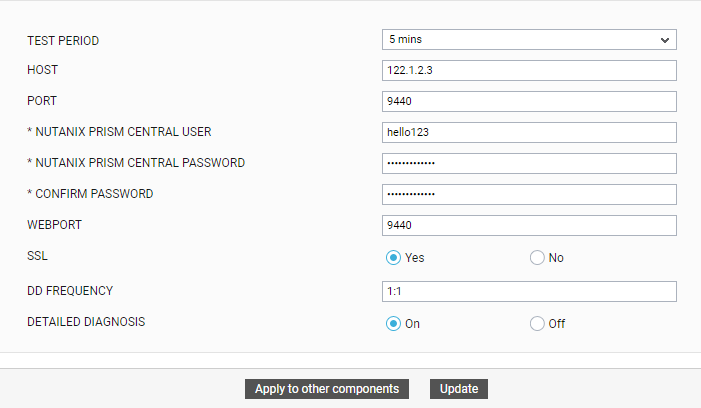Image resolution: width=701 pixels, height=408 pixels.
Task: Click the WEBPORT input field
Action: point(529,225)
